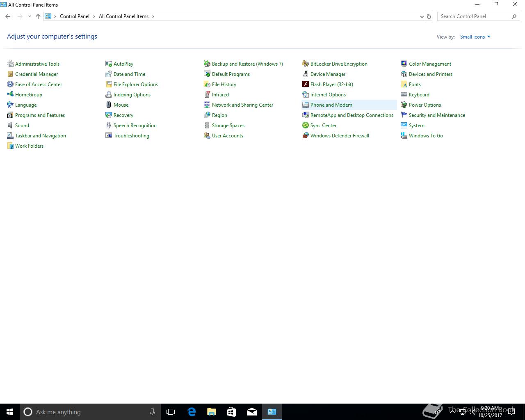
Task: Click the Work Folders icon
Action: [x=10, y=146]
